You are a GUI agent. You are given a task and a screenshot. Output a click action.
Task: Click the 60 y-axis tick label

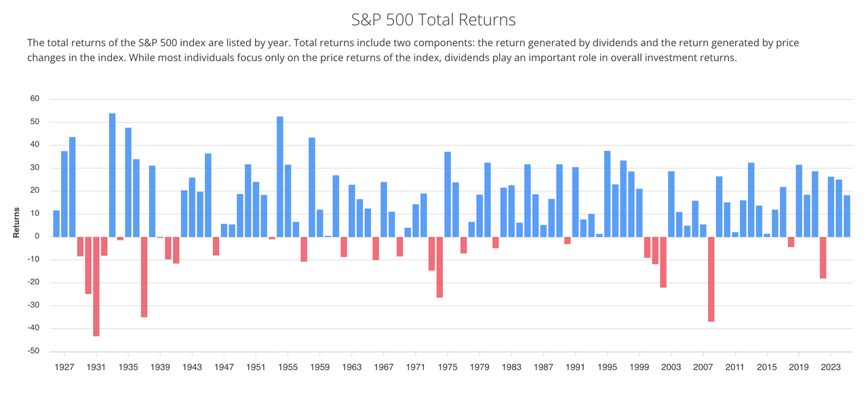point(35,99)
